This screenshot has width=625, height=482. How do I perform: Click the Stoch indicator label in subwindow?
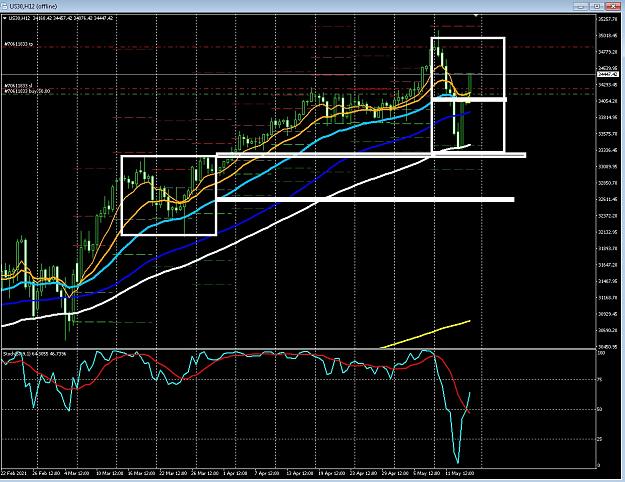(34, 354)
